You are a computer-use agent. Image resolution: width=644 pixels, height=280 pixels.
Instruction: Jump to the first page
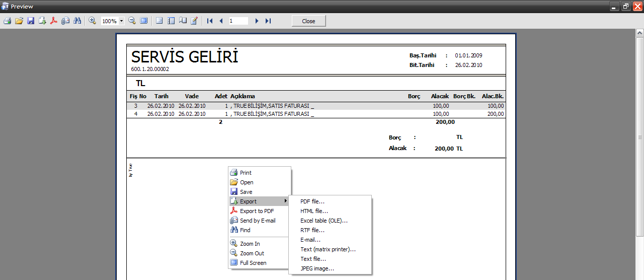(x=210, y=21)
